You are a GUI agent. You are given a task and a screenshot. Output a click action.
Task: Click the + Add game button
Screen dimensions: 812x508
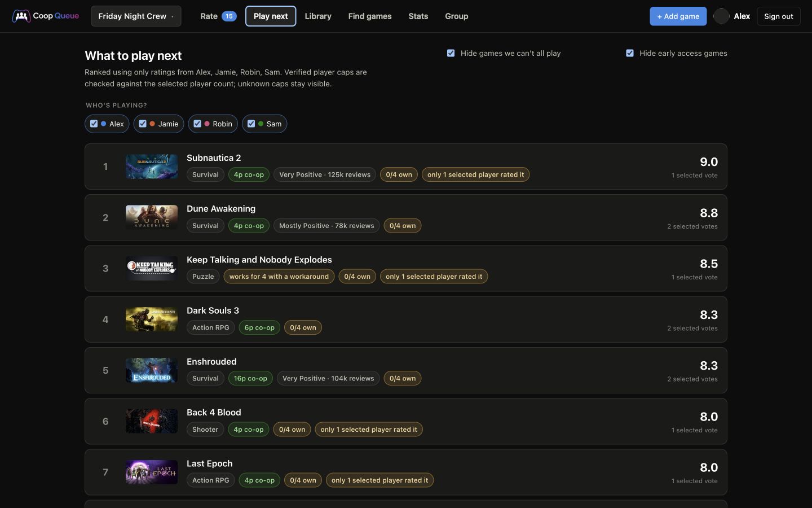(678, 16)
